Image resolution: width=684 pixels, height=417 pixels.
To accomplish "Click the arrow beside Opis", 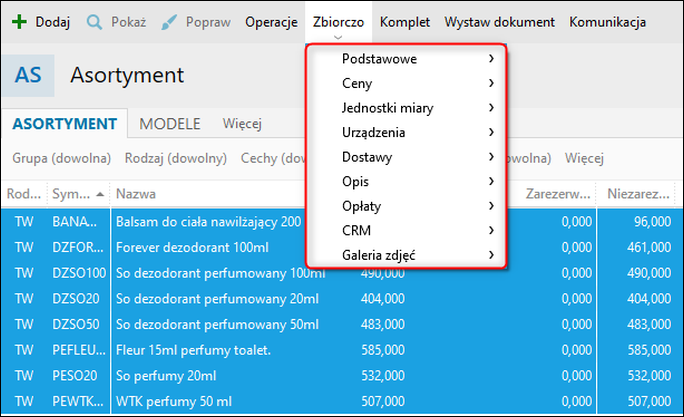I will click(x=491, y=181).
